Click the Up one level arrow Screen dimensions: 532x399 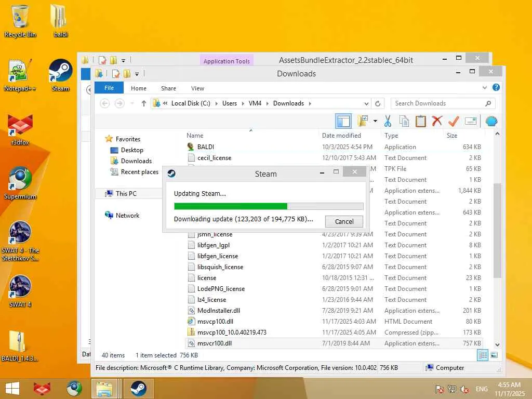tap(144, 103)
